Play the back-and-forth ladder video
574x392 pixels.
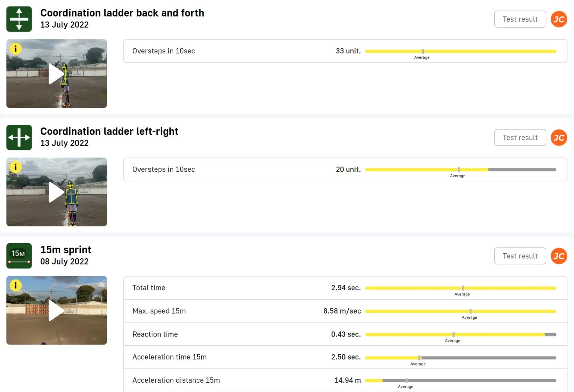click(56, 74)
